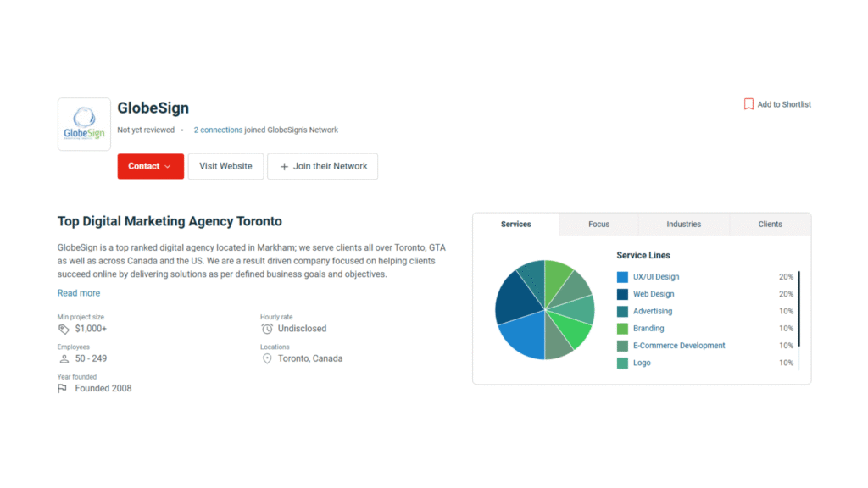
Task: Expand description with Read more
Action: [x=79, y=293]
